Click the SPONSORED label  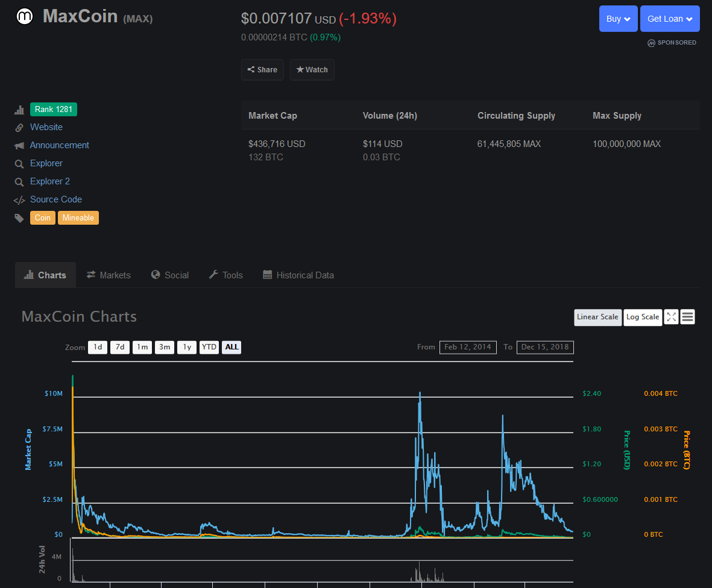[677, 43]
